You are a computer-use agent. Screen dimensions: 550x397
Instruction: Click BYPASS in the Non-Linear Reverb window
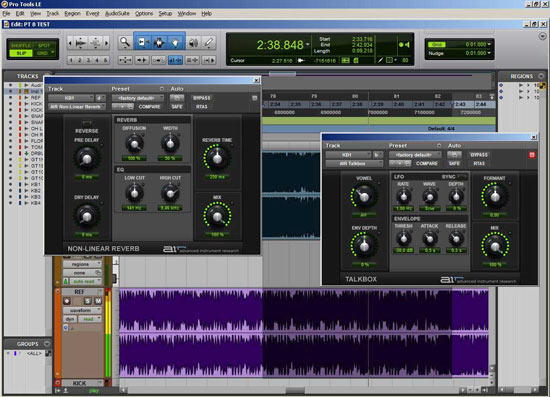click(x=202, y=98)
